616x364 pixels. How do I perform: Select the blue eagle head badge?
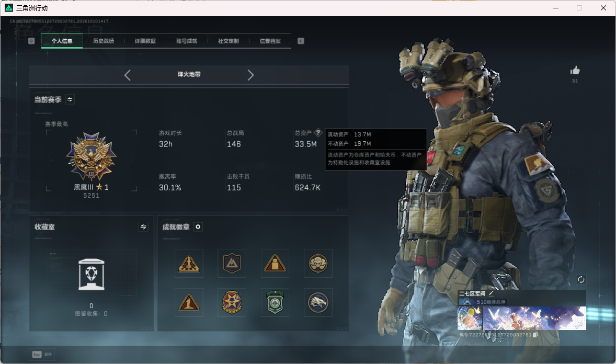coord(318,303)
